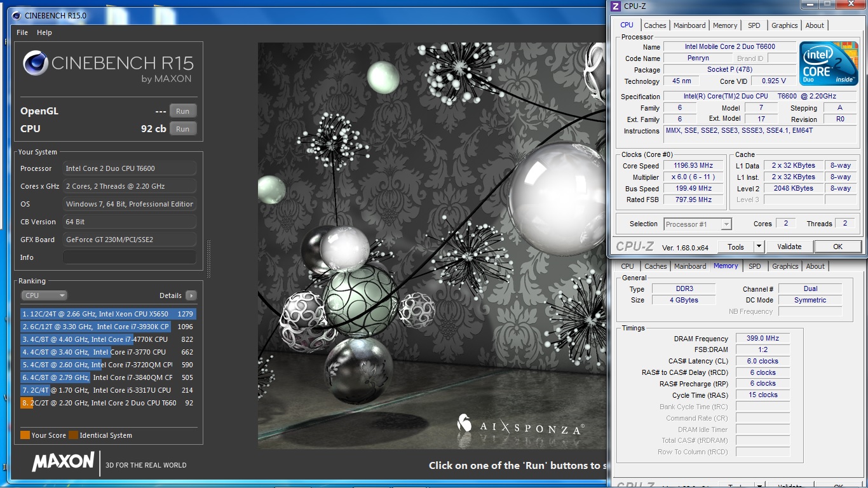
Task: Click the rendered spheres preview image
Action: point(431,246)
